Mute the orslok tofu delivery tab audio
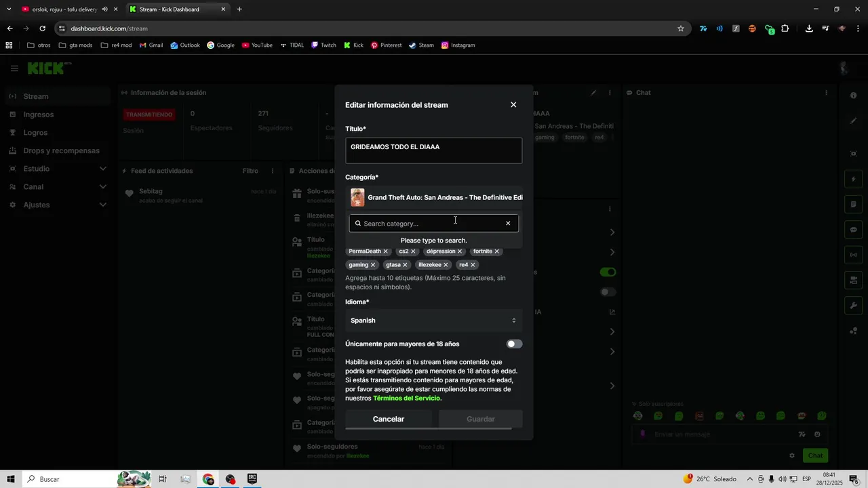 [104, 9]
